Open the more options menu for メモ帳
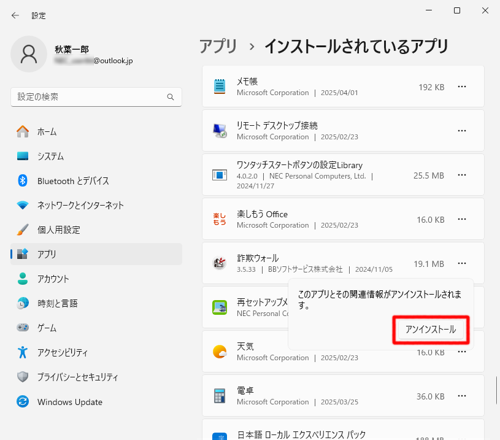 click(x=462, y=87)
